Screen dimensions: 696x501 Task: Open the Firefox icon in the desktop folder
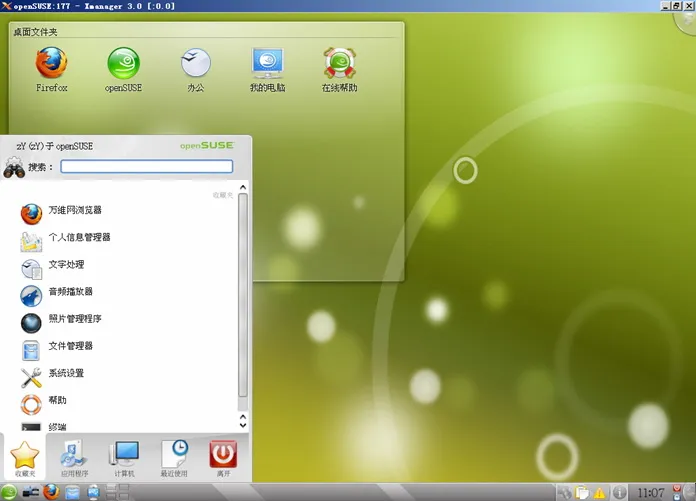[x=51, y=64]
